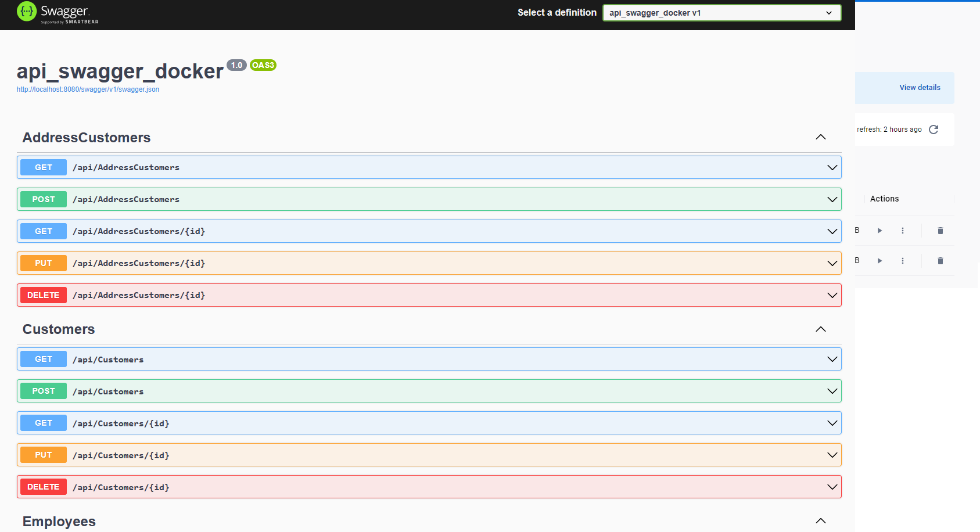Open the three-dot menu in first Actions row
Viewport: 980px width, 532px height.
(x=902, y=231)
